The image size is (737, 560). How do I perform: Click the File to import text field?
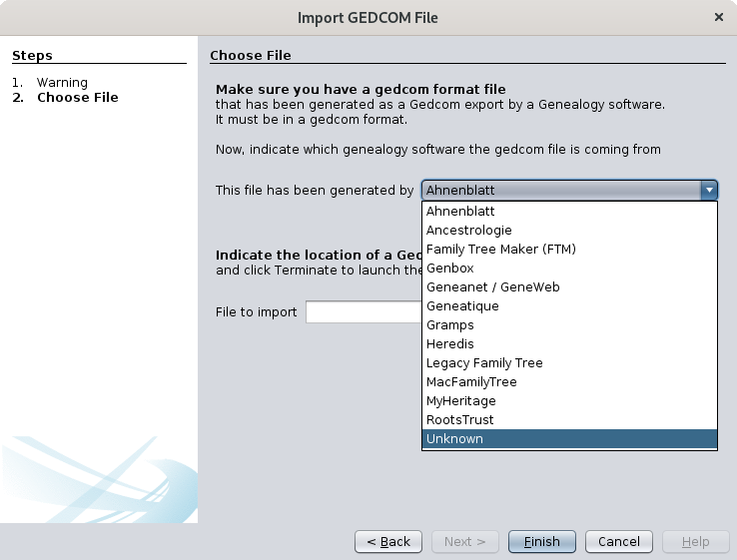[x=364, y=312]
